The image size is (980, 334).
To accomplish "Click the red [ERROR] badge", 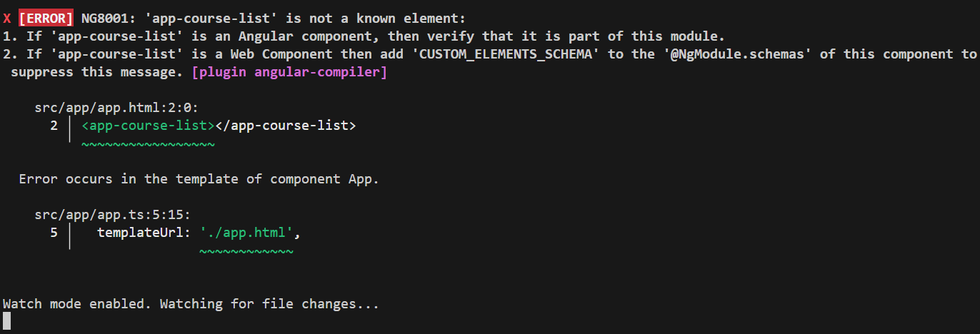I will click(46, 19).
